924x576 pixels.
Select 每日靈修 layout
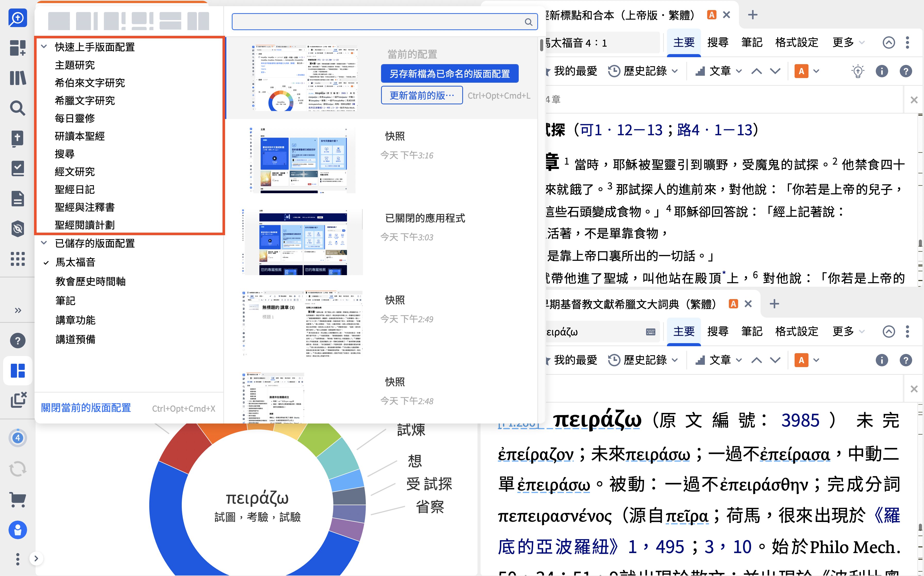75,118
